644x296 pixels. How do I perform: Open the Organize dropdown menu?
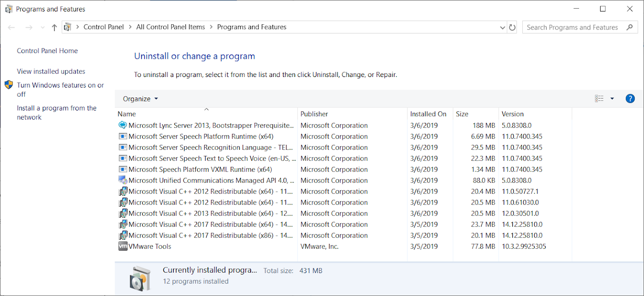(x=140, y=99)
